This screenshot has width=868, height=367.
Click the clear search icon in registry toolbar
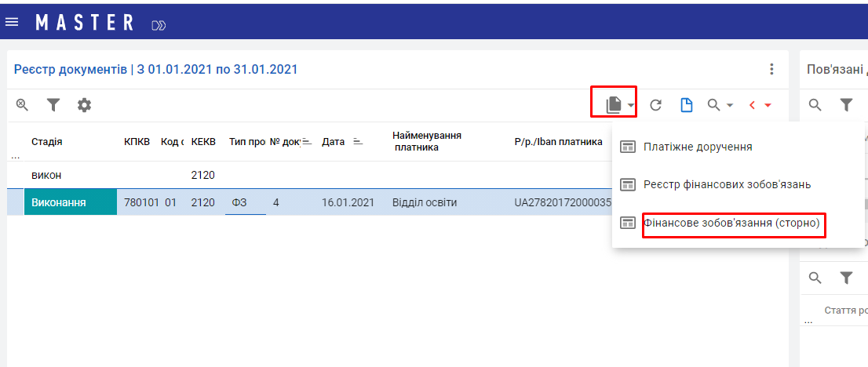(x=22, y=104)
